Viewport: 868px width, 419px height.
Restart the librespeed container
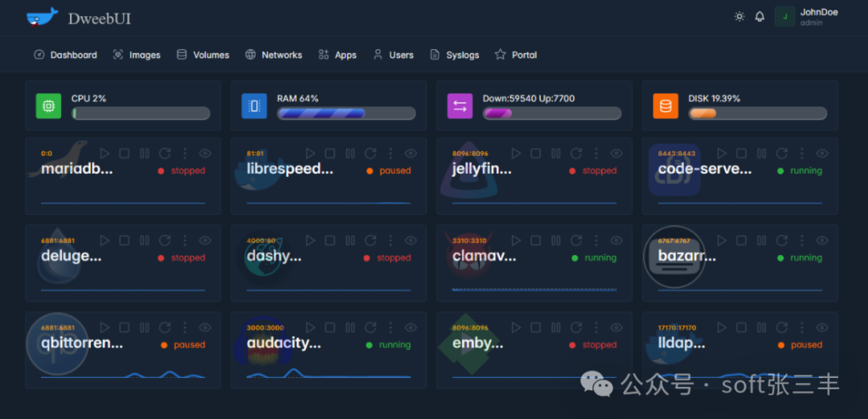coord(371,153)
